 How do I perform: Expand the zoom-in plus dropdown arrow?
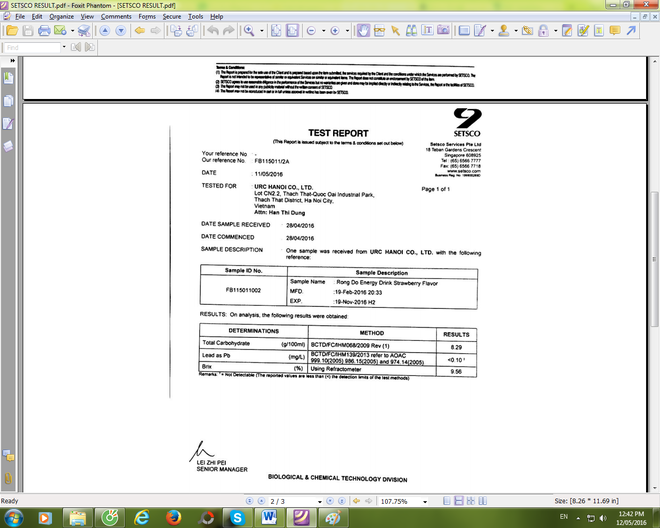coord(347,31)
